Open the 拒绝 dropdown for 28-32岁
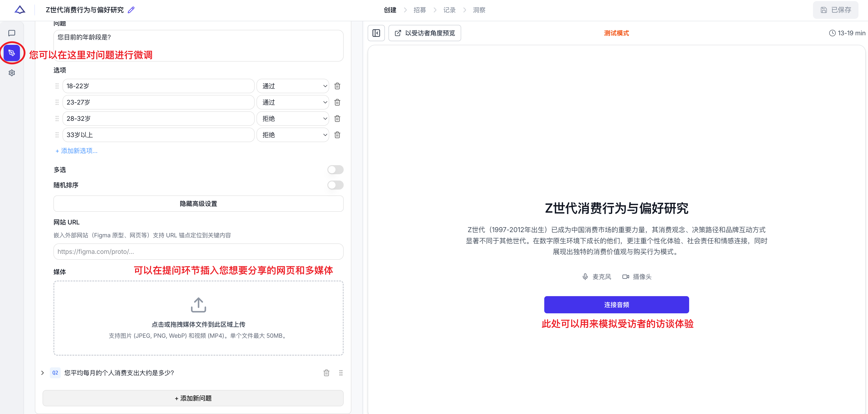The height and width of the screenshot is (414, 868). point(293,119)
